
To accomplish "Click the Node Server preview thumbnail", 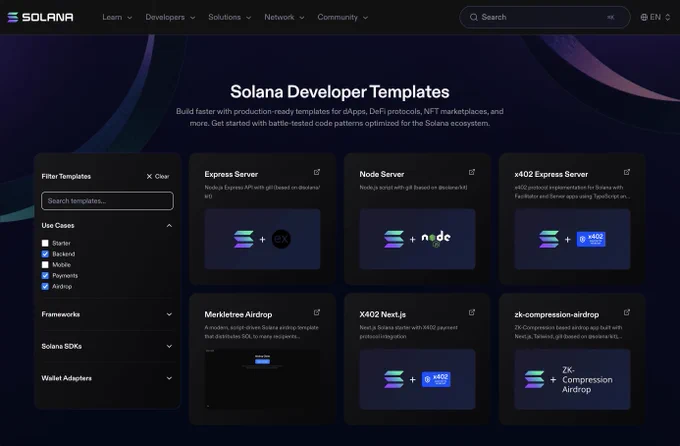I will tap(417, 239).
